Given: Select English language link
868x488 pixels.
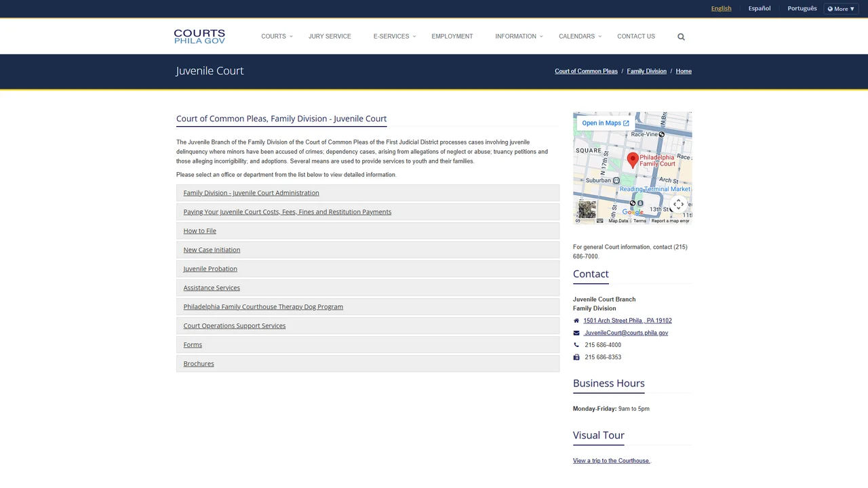Looking at the screenshot, I should pyautogui.click(x=721, y=9).
